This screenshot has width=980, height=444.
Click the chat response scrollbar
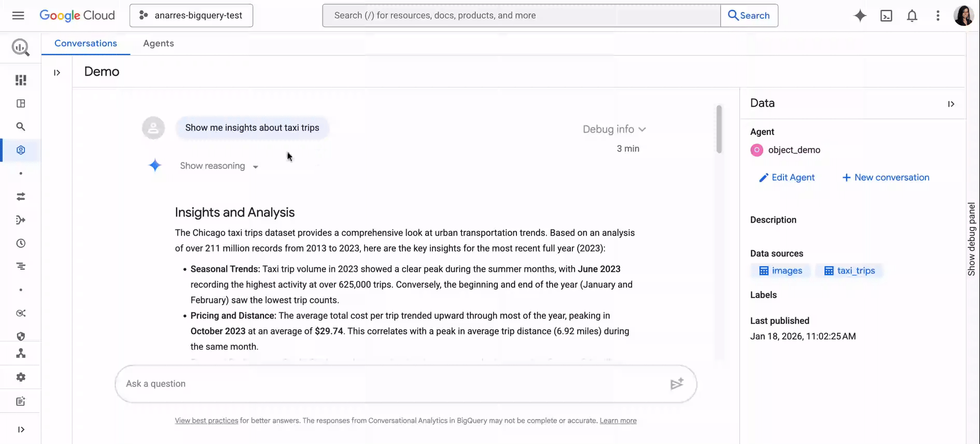point(719,130)
